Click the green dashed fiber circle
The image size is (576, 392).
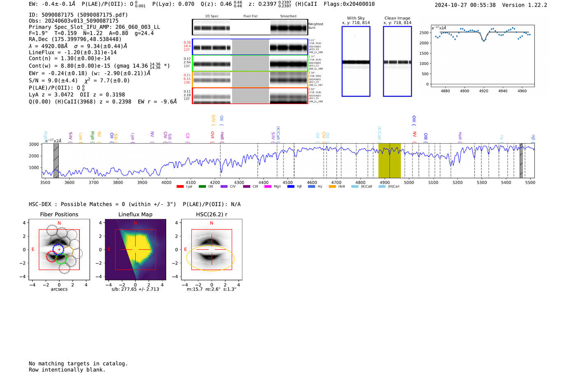tap(61, 258)
